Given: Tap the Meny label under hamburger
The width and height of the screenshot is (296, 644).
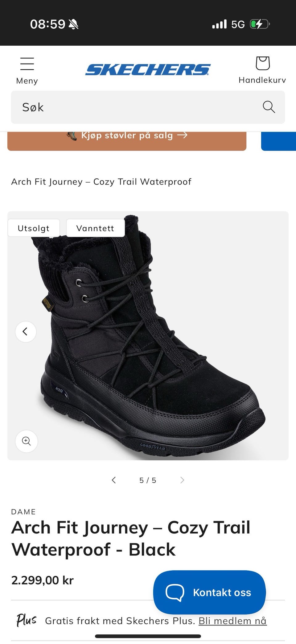Looking at the screenshot, I should [27, 81].
